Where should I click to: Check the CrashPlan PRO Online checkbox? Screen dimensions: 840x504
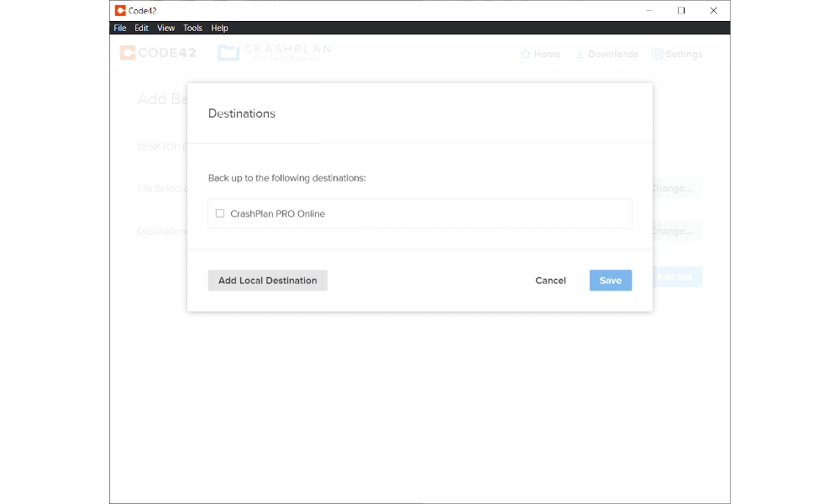[x=219, y=213]
